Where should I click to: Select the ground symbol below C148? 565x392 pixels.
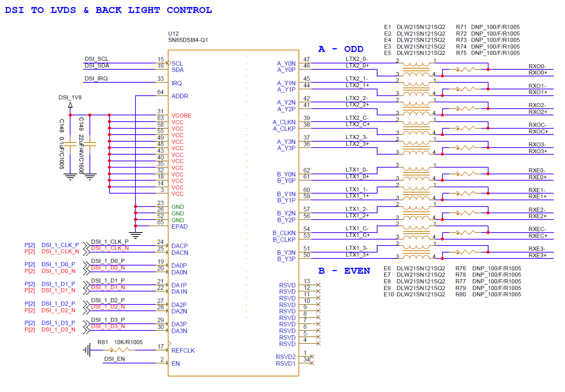70,177
